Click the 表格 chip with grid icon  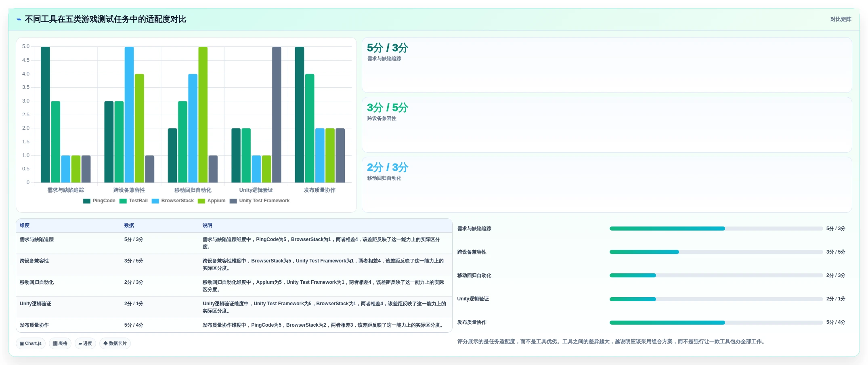(60, 343)
